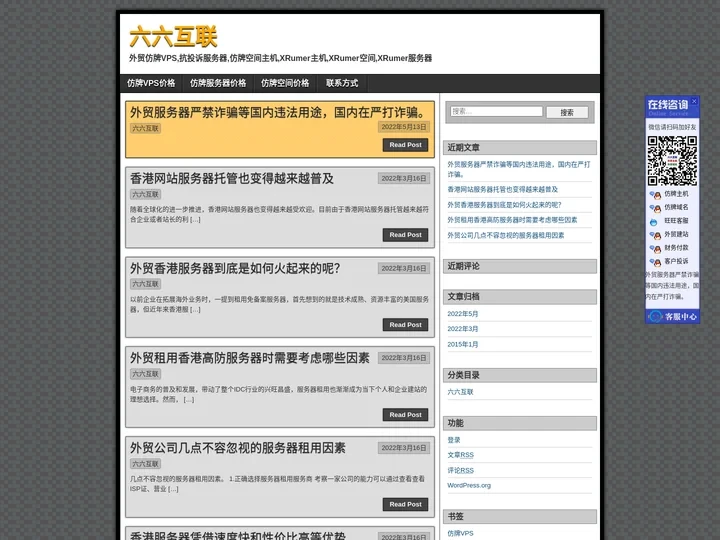Viewport: 720px width, 540px height.
Task: Click the QQ icon beside 客户投诉
Action: 655,262
